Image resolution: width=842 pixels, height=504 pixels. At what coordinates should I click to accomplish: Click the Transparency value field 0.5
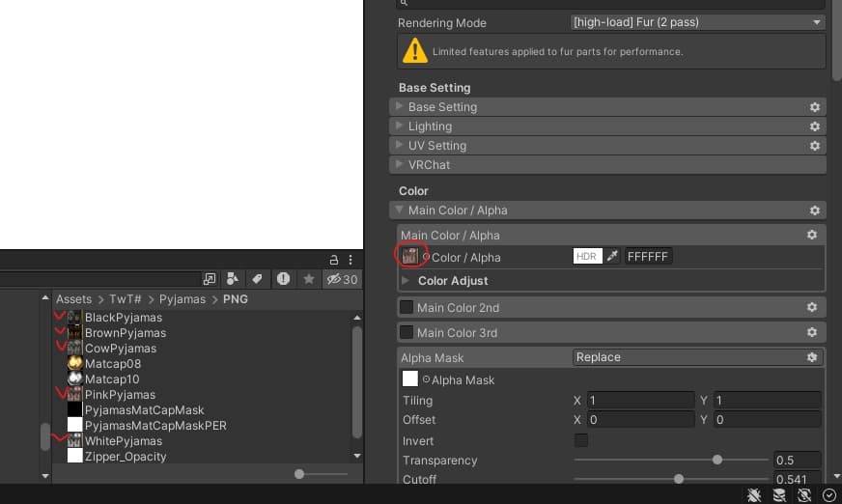(798, 460)
